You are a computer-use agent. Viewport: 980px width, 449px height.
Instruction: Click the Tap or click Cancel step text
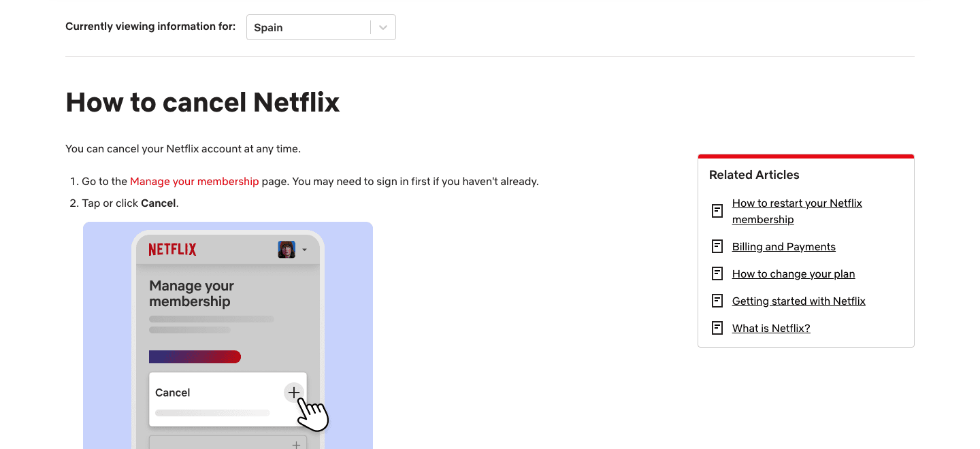130,203
